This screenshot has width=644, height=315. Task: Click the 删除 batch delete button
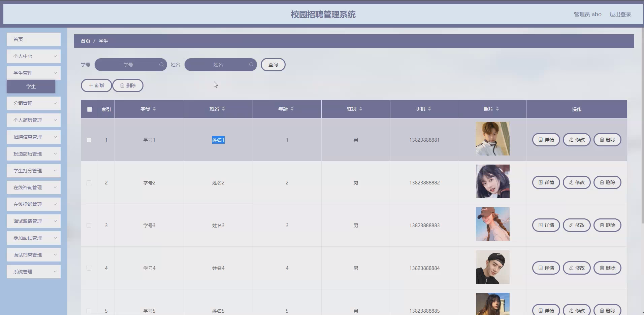click(x=128, y=85)
